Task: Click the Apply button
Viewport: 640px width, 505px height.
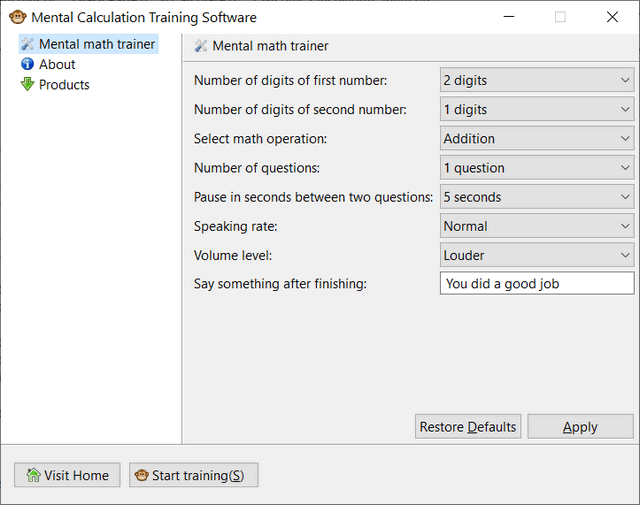Action: coord(580,427)
